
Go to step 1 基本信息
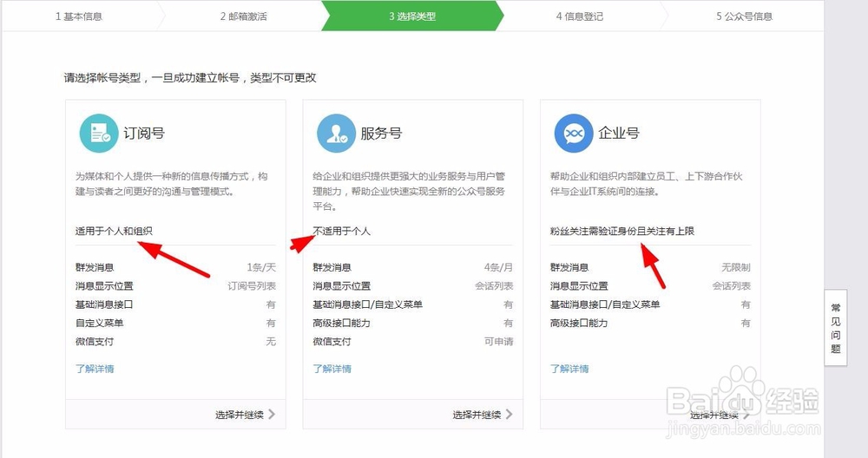(79, 16)
